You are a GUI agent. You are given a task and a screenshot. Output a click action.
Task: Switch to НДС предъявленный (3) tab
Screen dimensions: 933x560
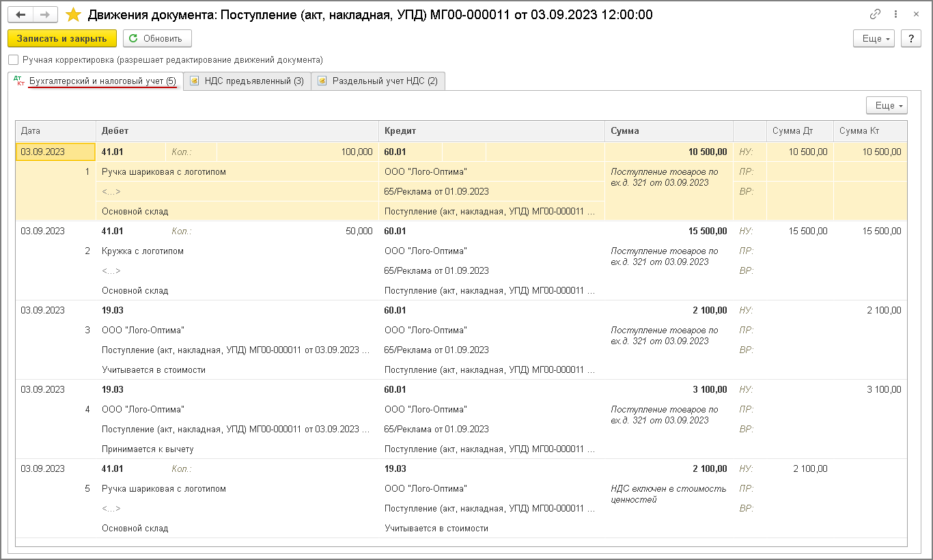(x=247, y=81)
